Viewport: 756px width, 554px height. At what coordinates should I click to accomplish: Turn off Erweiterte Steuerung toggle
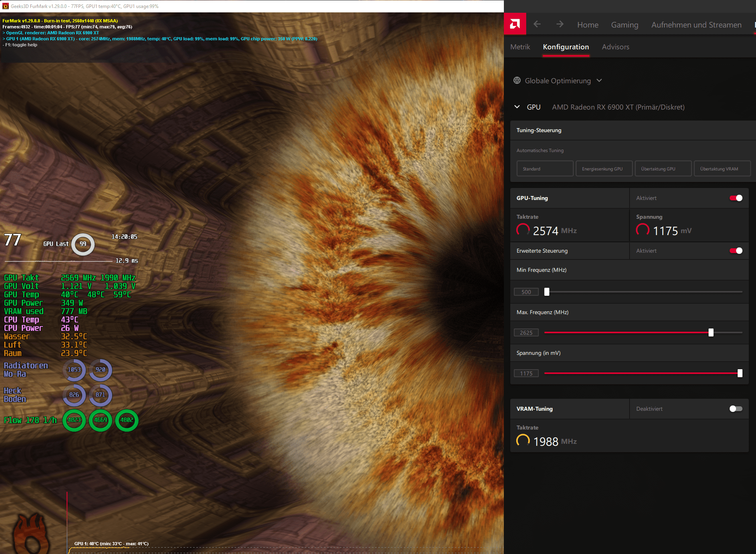tap(736, 251)
